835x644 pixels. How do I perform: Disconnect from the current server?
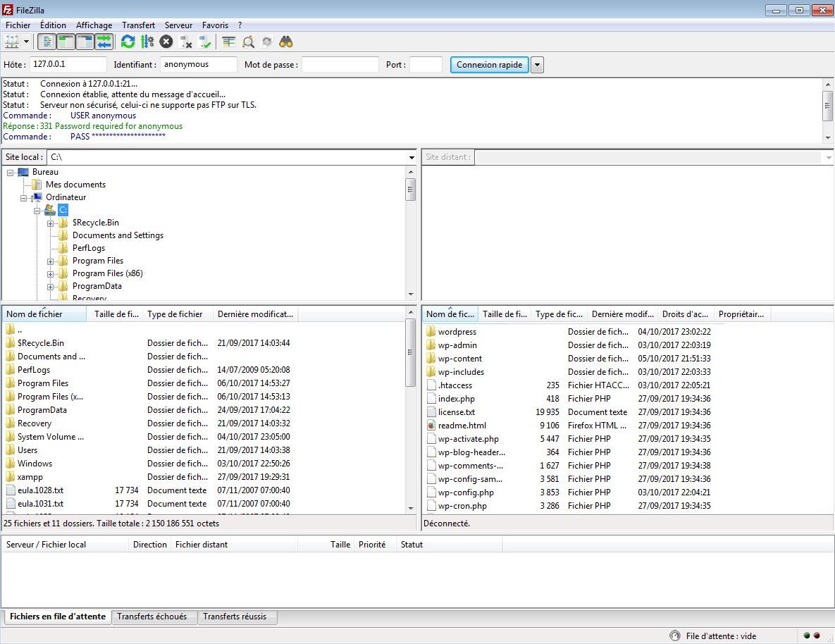tap(185, 42)
